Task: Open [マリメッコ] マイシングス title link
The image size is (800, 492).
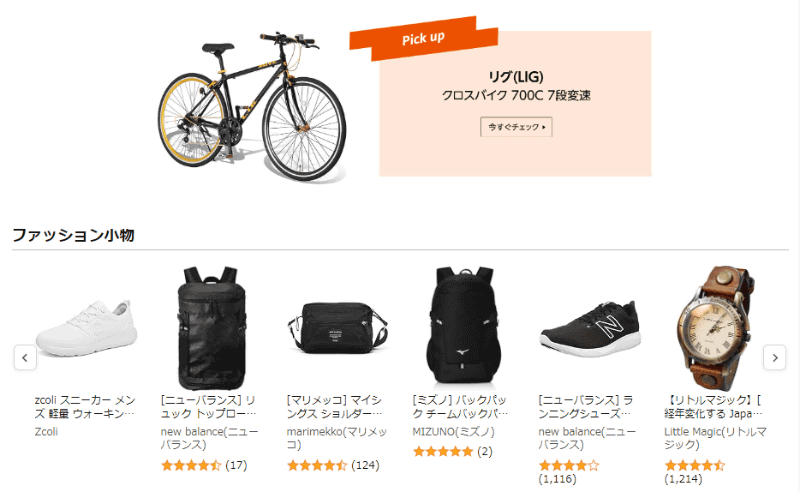Action: (334, 407)
